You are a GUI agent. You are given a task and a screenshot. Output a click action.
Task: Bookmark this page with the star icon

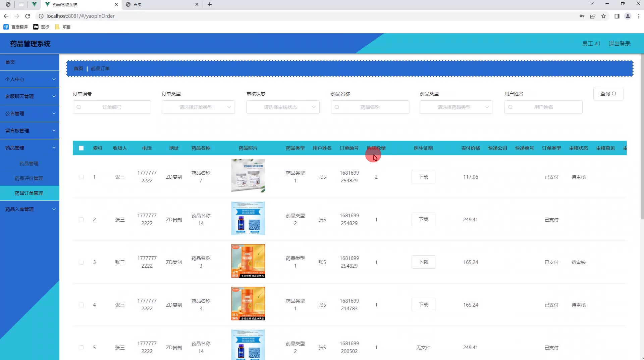[x=603, y=16]
